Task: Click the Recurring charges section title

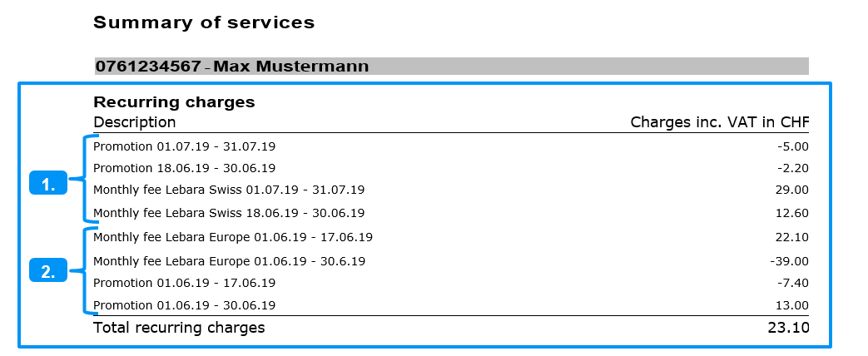Action: pyautogui.click(x=174, y=102)
